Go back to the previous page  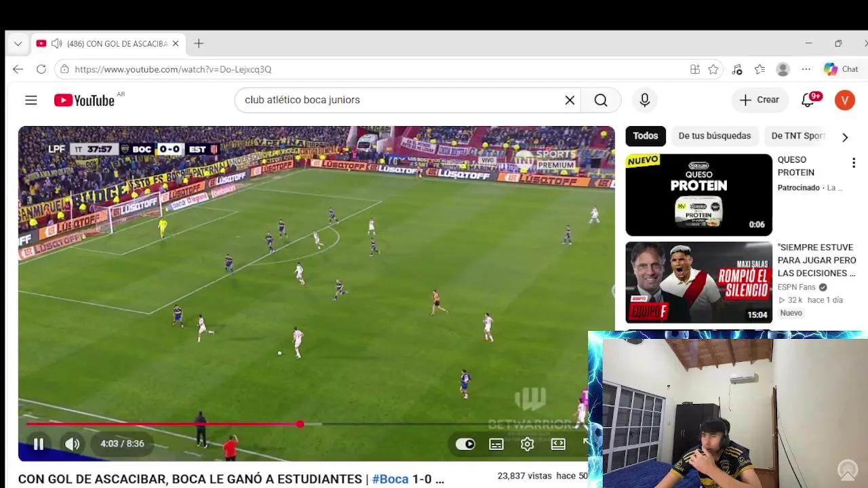(x=18, y=69)
